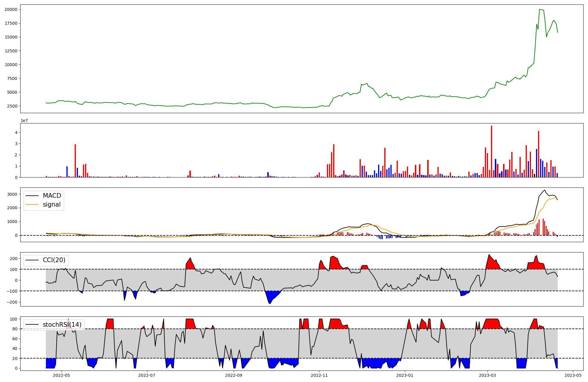Viewport: 588px width, 382px height.
Task: Click the 7500 price axis label
Action: click(x=12, y=78)
